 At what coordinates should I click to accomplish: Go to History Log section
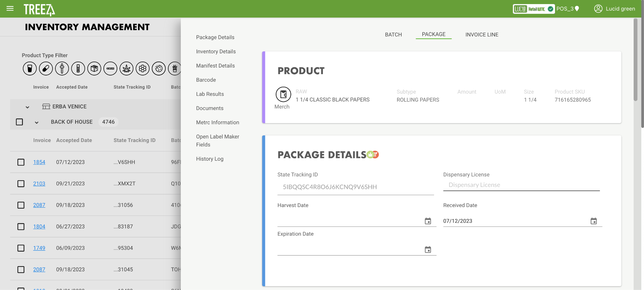point(210,159)
